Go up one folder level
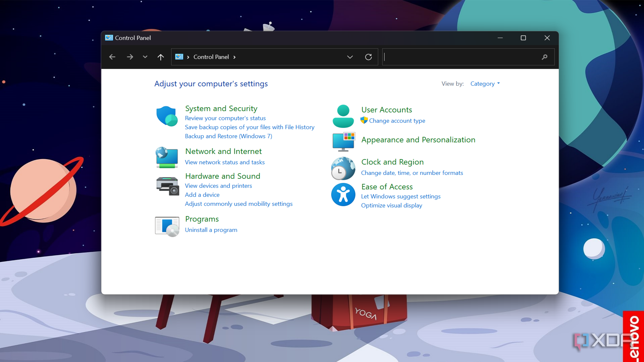 click(160, 57)
